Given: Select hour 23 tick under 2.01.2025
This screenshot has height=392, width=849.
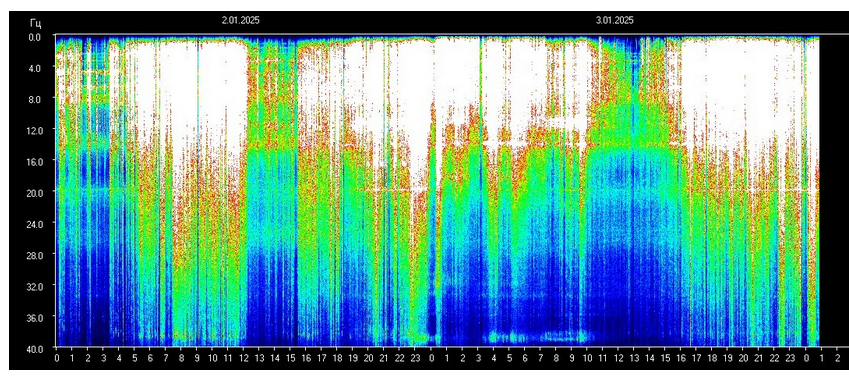Looking at the screenshot, I should coord(415,358).
